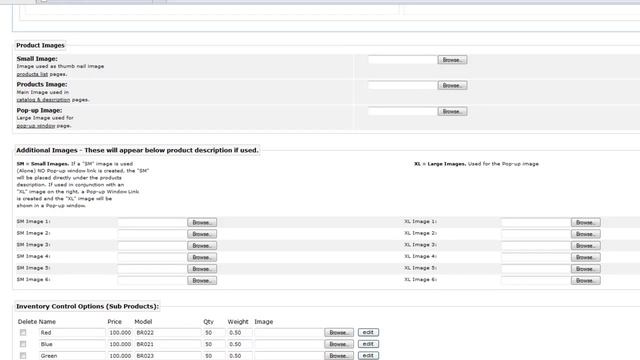Click edit button for Green sub product
Viewport: 640px width, 360px height.
[x=369, y=355]
